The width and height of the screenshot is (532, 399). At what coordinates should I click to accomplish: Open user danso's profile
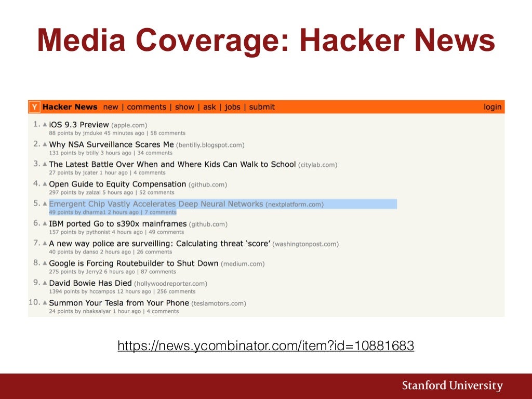pyautogui.click(x=90, y=252)
